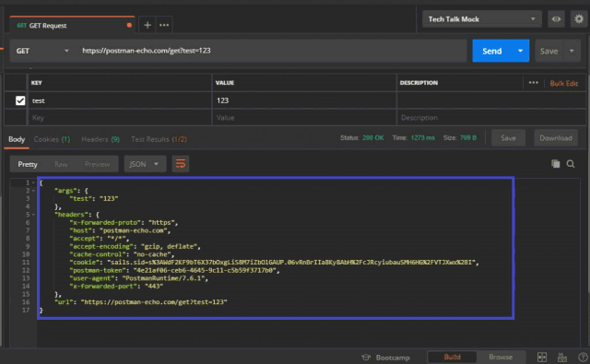Download the response

coord(556,138)
